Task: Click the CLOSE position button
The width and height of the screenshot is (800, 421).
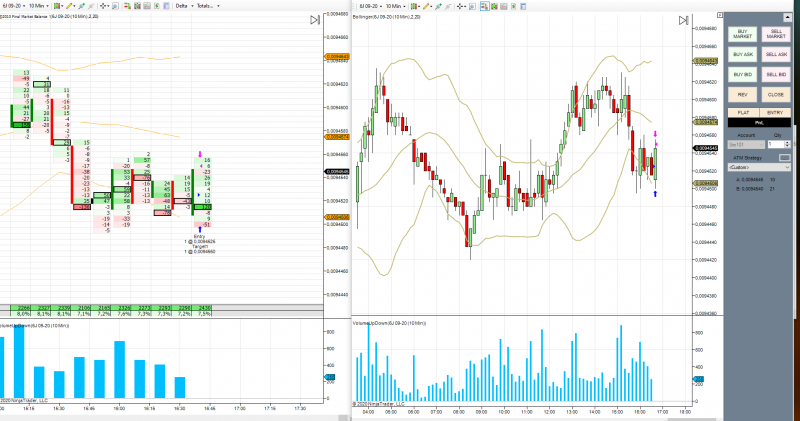Action: [x=776, y=94]
